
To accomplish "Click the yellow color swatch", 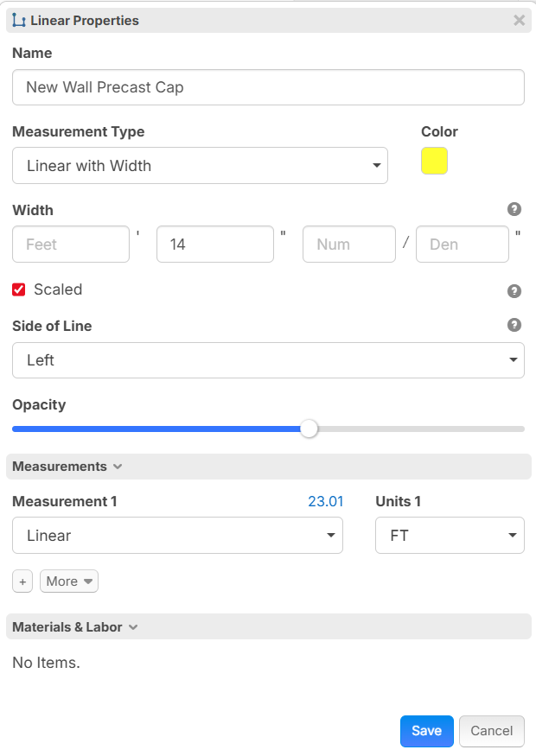I will [434, 162].
